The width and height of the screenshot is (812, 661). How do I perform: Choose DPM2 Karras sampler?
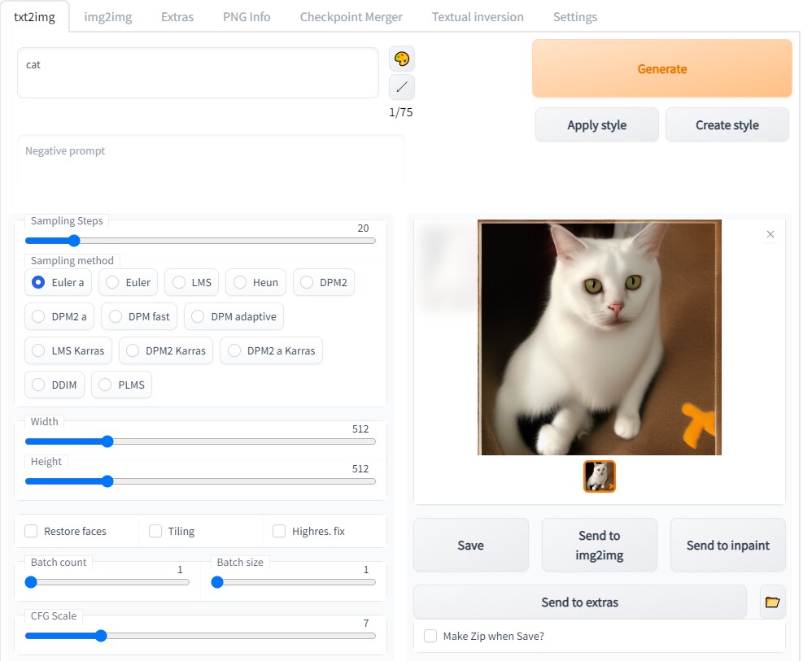pyautogui.click(x=166, y=350)
